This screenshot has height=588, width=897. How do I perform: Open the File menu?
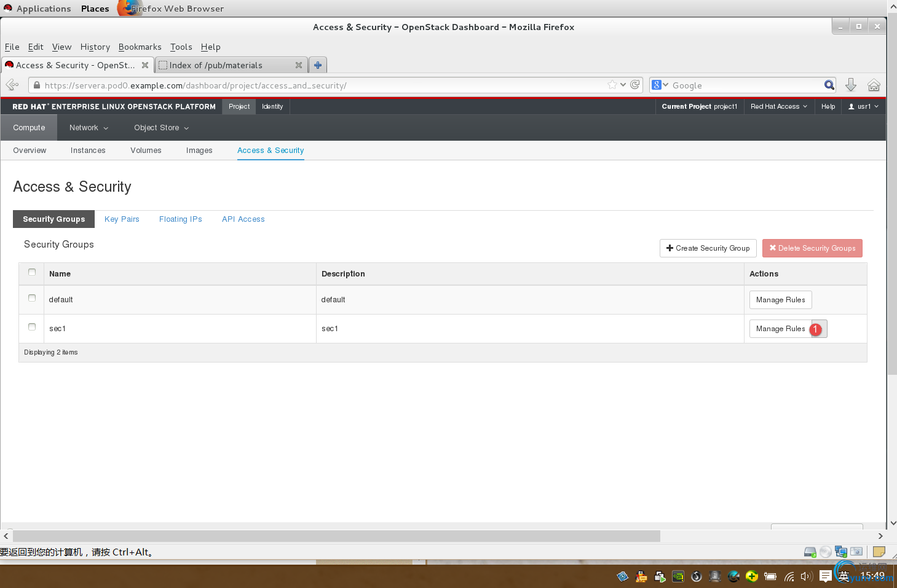pos(12,47)
